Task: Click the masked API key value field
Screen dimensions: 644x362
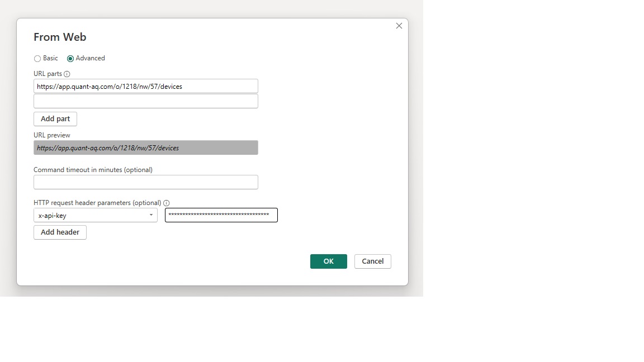Action: tap(221, 216)
